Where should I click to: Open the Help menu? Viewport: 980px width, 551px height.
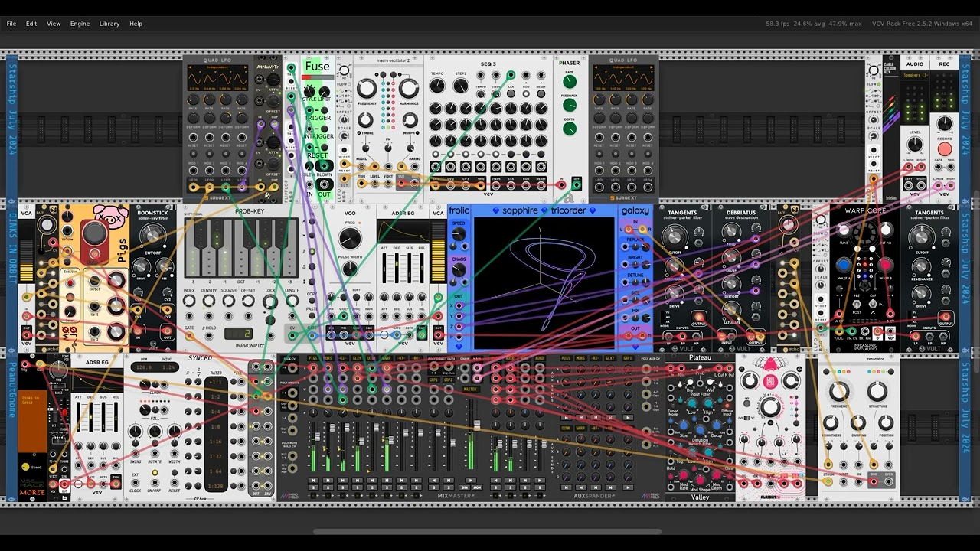pyautogui.click(x=136, y=24)
